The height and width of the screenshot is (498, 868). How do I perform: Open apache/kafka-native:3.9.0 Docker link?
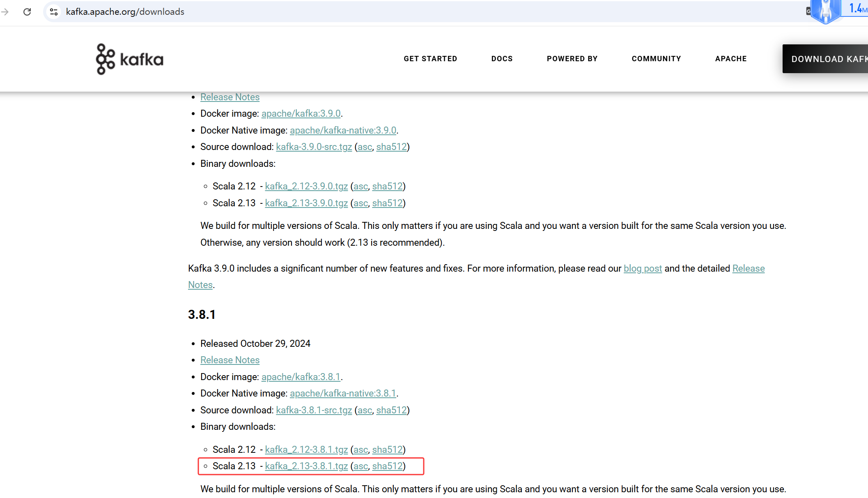pos(343,130)
